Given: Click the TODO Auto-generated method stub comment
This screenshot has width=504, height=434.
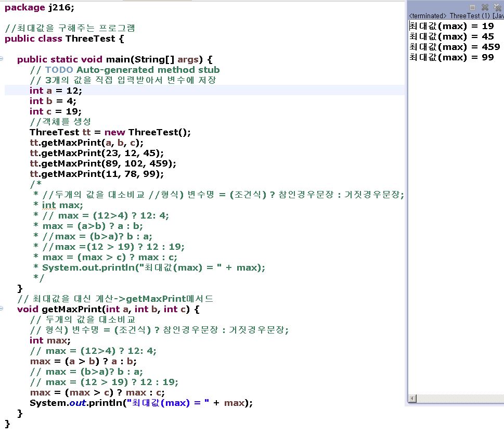Looking at the screenshot, I should coord(125,70).
